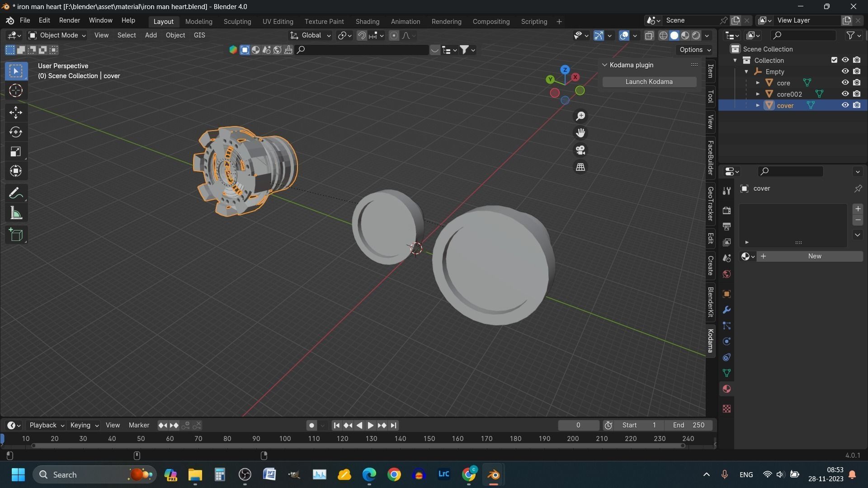Click timeline horizontal scrollbar
Screen dimensions: 868x488
pos(358,446)
